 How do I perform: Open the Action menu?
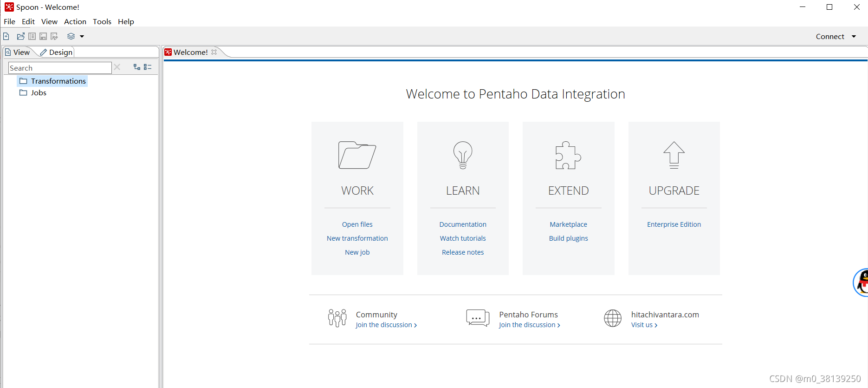coord(75,21)
